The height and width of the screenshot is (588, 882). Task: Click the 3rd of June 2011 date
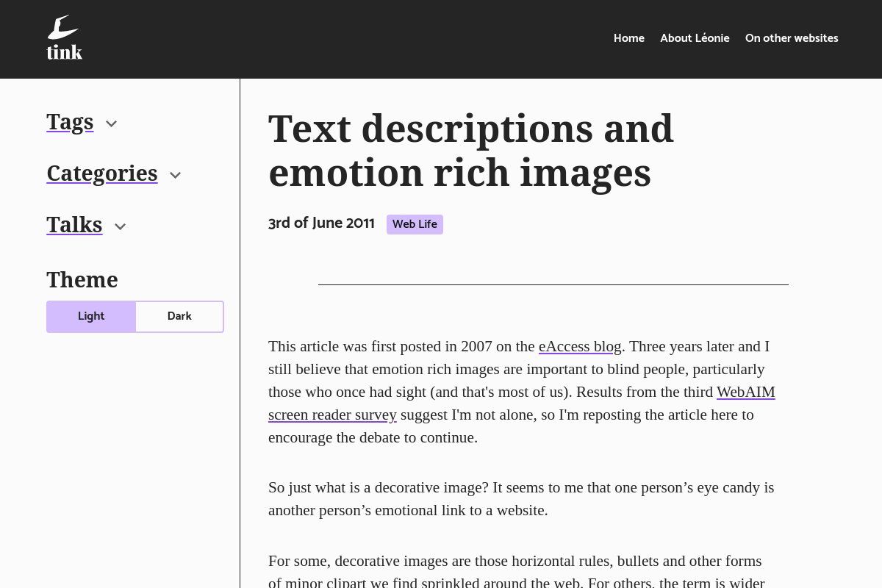coord(321,223)
